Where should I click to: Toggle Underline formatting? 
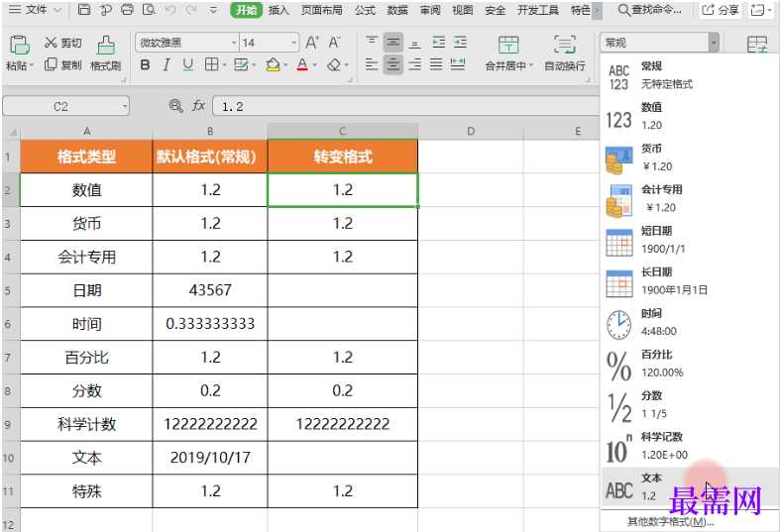pyautogui.click(x=187, y=65)
